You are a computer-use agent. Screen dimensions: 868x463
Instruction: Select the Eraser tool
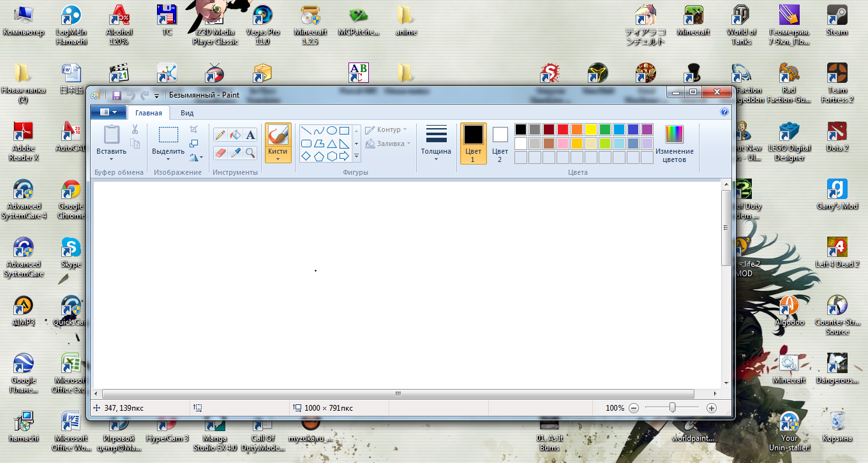(220, 152)
